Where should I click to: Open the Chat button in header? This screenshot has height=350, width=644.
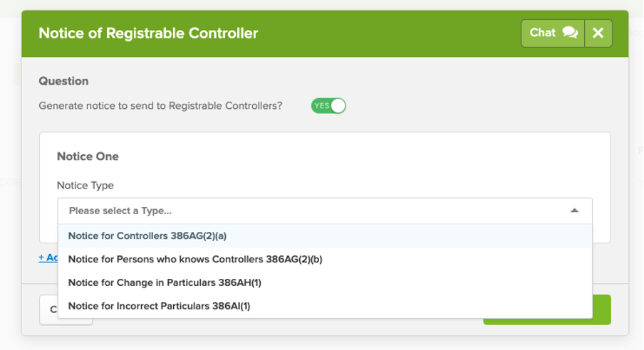[553, 33]
